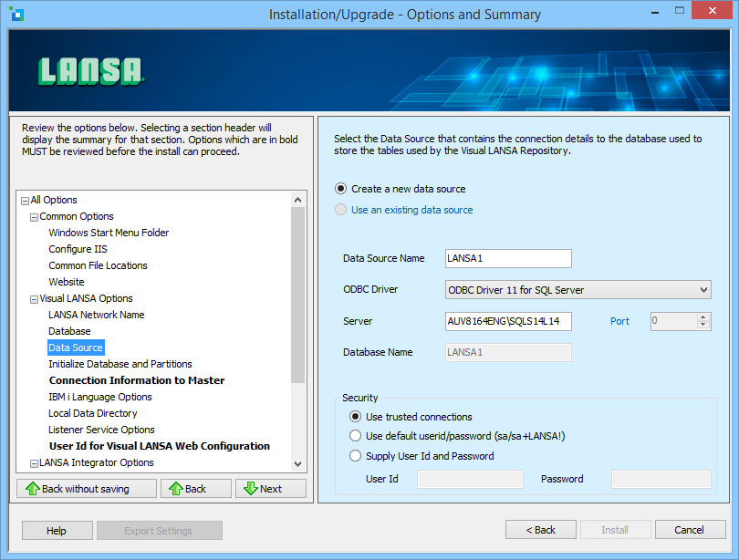
Task: Click the Database Name field
Action: (508, 352)
